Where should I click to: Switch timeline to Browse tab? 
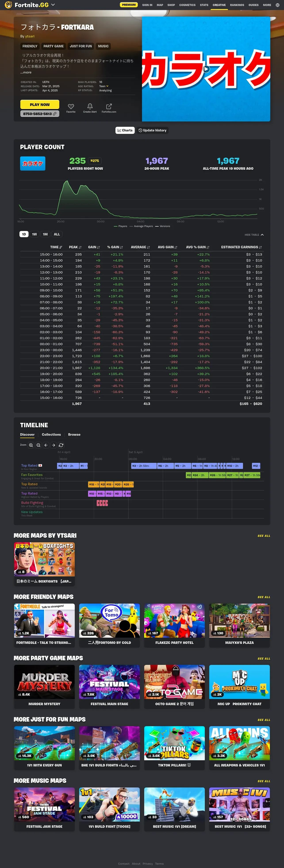click(x=74, y=435)
